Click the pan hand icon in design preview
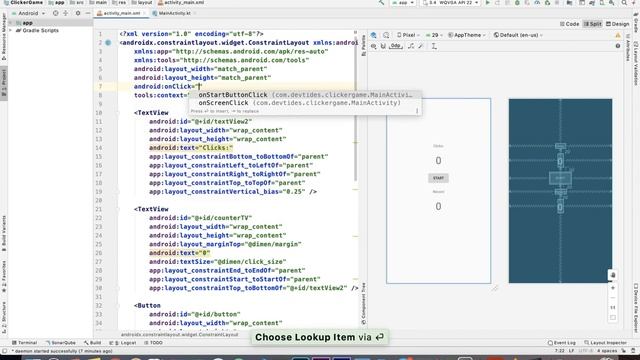The height and width of the screenshot is (360, 640). point(613,275)
